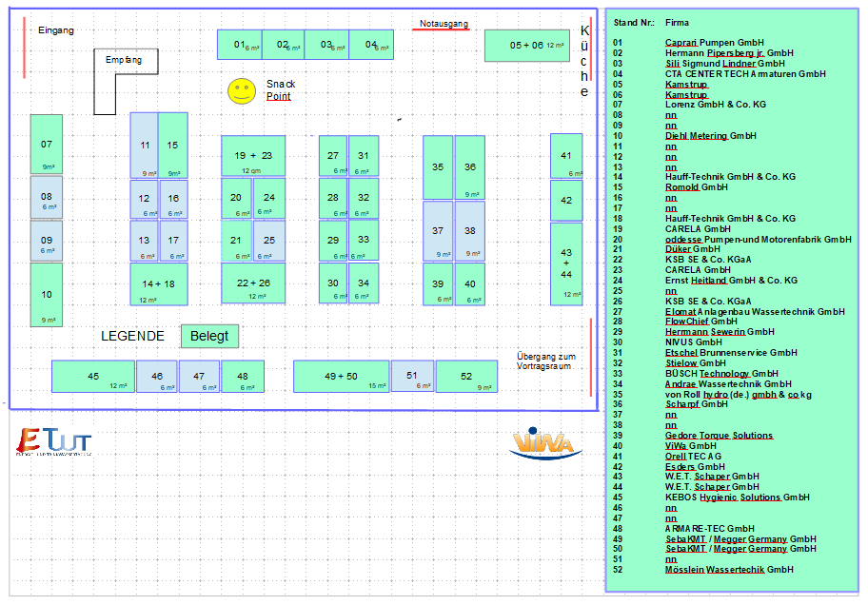
Task: Select booth 51 in bottom row
Action: click(x=412, y=376)
